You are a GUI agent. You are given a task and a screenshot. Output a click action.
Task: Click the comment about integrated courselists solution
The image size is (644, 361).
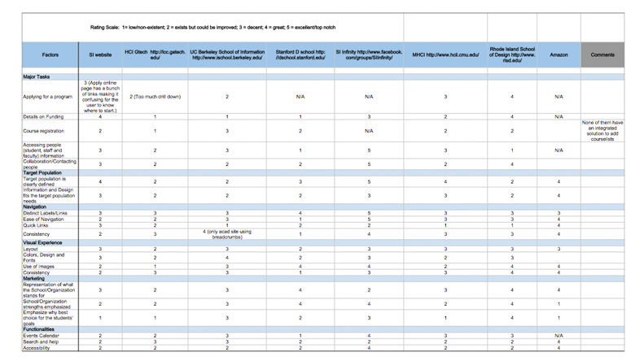click(602, 131)
